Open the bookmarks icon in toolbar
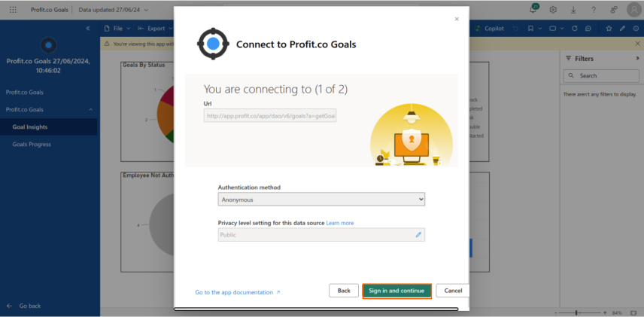Image resolution: width=644 pixels, height=317 pixels. [530, 29]
